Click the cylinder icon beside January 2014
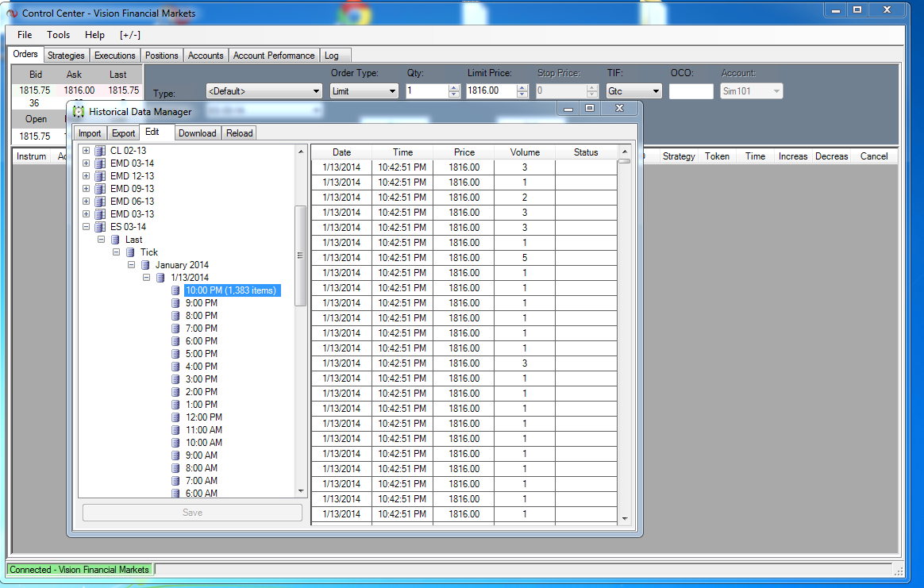 145,265
